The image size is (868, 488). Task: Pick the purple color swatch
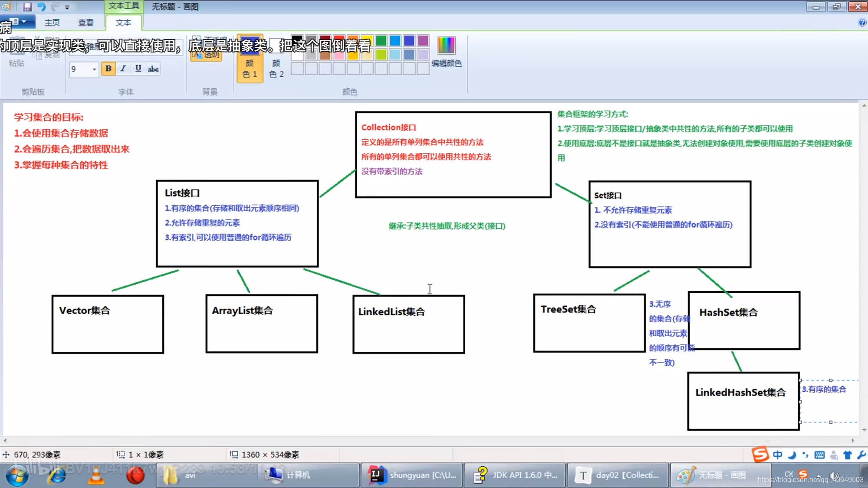coord(423,41)
